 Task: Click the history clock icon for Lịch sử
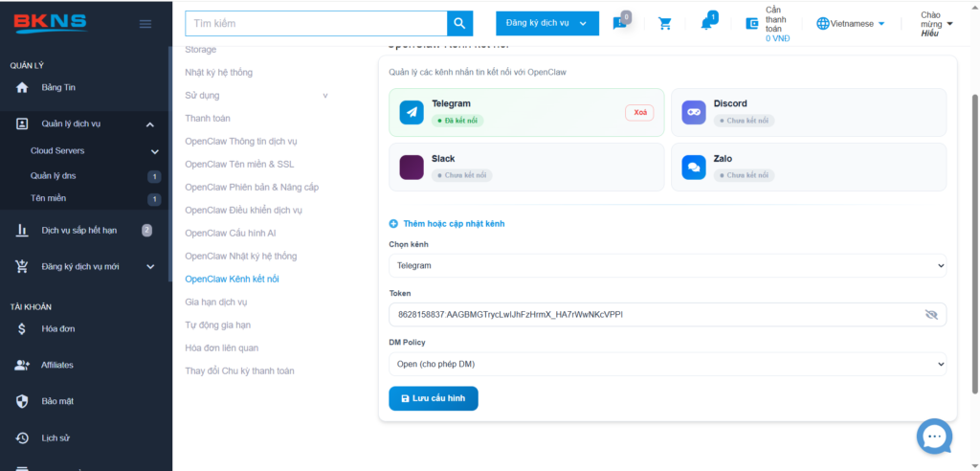pyautogui.click(x=22, y=437)
